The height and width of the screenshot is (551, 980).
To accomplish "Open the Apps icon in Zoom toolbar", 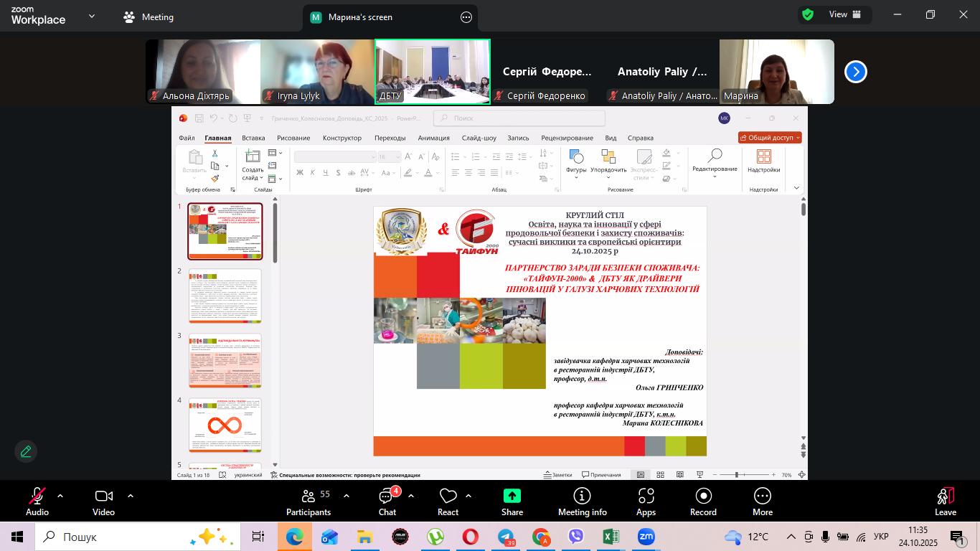I will 646,496.
